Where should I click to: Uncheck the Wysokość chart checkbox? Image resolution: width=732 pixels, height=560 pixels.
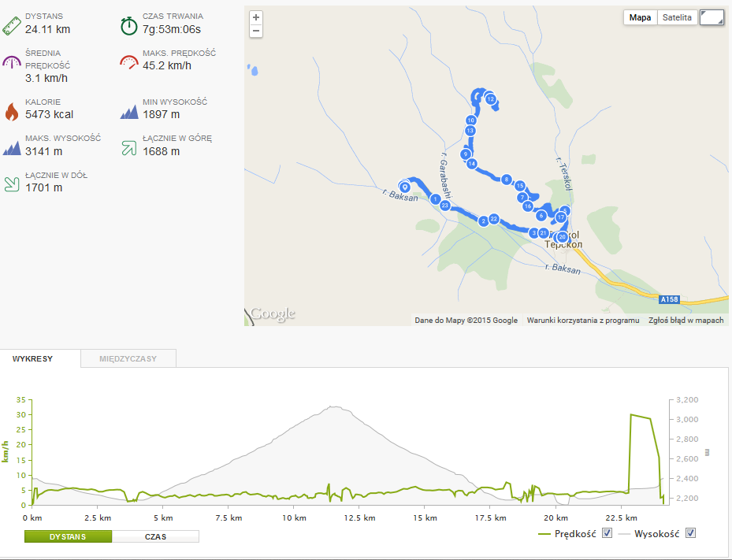[691, 533]
